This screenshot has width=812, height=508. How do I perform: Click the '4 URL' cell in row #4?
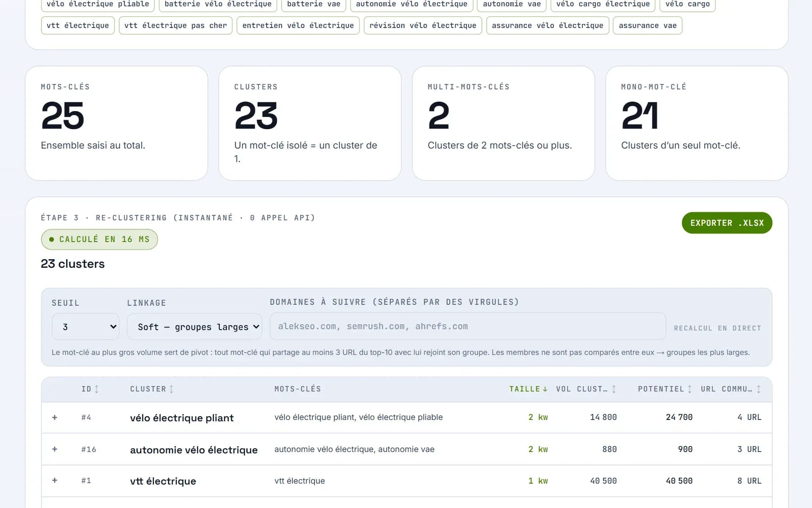click(749, 417)
